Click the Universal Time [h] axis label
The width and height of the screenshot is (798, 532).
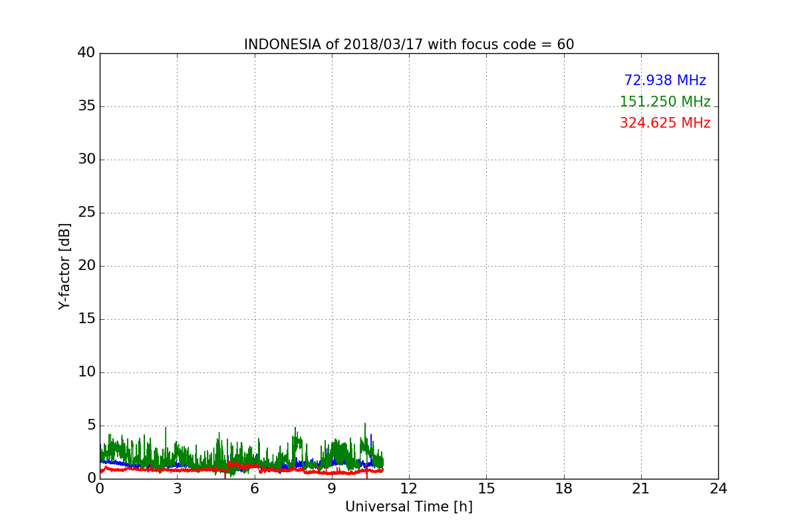coord(409,507)
